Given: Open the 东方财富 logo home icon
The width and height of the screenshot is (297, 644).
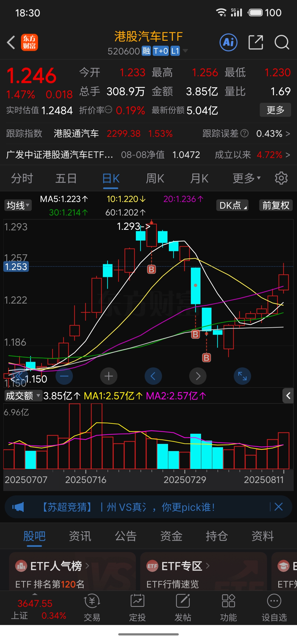Looking at the screenshot, I should click(x=29, y=43).
